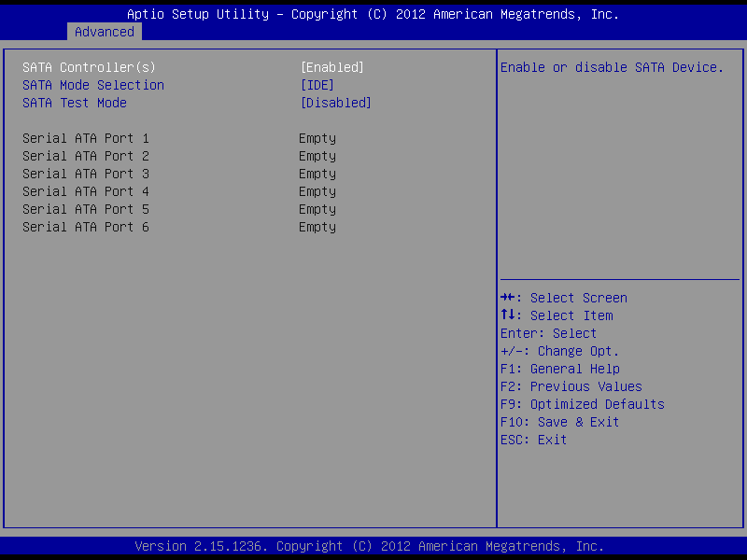
Task: Select the SATA Controller(s) label
Action: pos(89,67)
